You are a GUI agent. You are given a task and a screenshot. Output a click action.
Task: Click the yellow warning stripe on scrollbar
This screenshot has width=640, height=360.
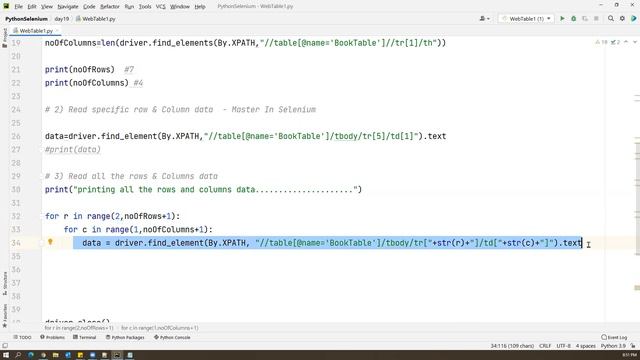[637, 288]
